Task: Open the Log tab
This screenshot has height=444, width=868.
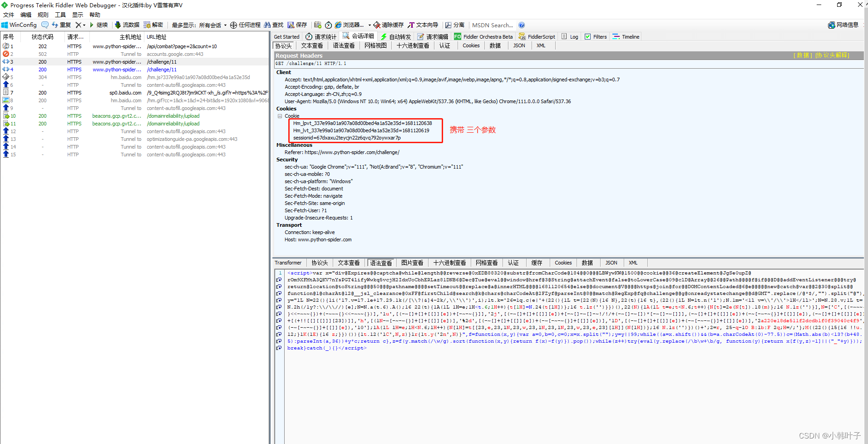Action: click(570, 37)
